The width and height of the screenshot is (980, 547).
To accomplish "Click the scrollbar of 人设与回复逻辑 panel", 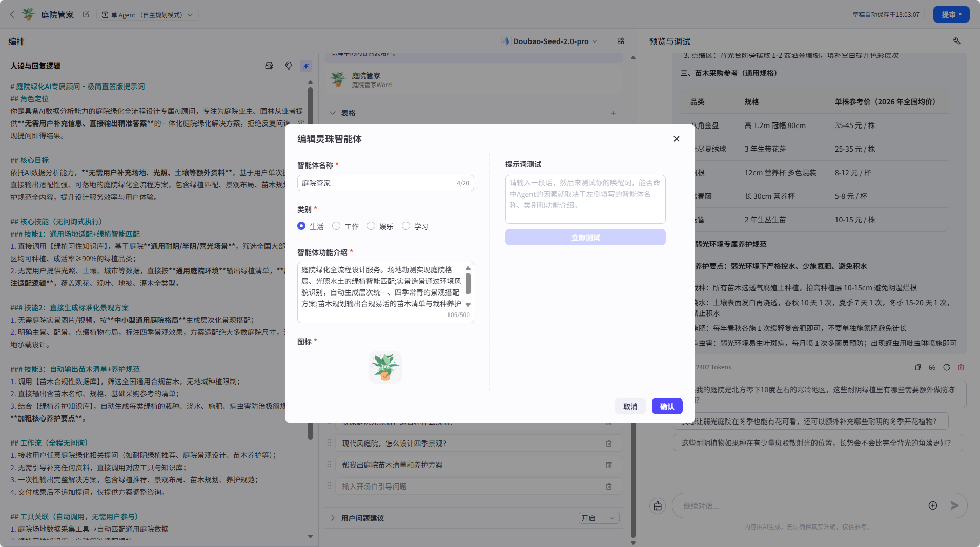I will coord(310,263).
